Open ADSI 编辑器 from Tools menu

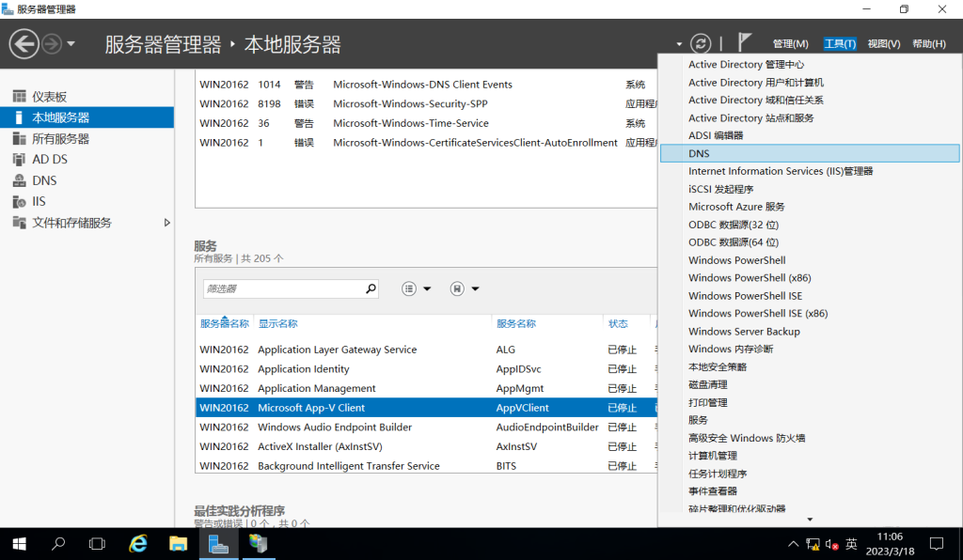pyautogui.click(x=810, y=135)
